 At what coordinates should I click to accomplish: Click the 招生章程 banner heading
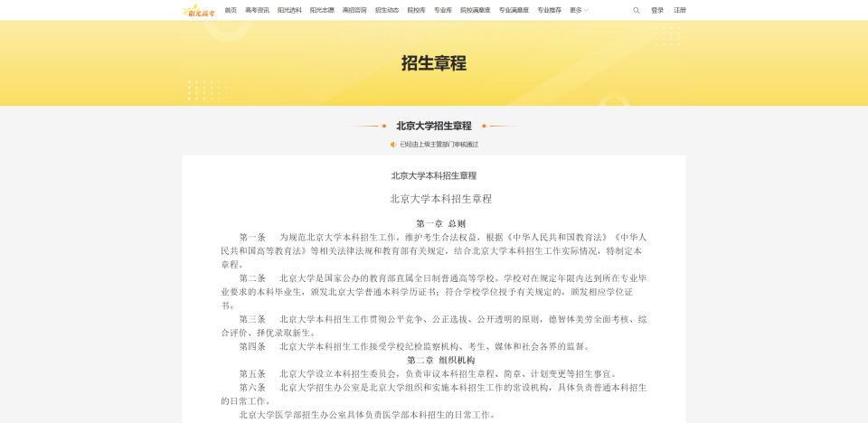(x=434, y=63)
